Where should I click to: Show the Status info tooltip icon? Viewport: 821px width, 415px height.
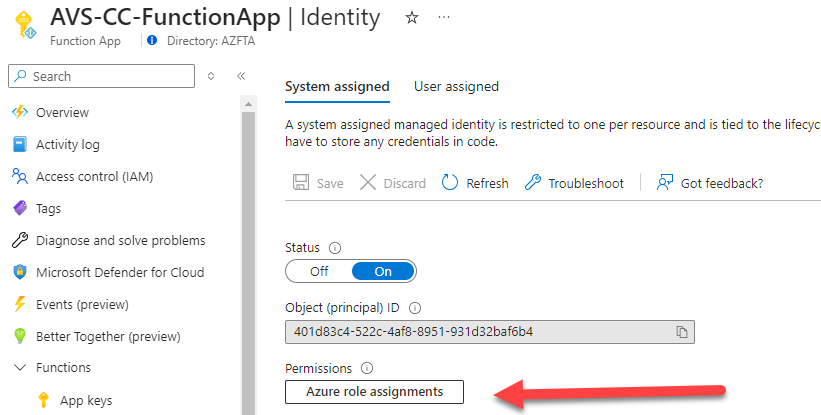tap(335, 248)
